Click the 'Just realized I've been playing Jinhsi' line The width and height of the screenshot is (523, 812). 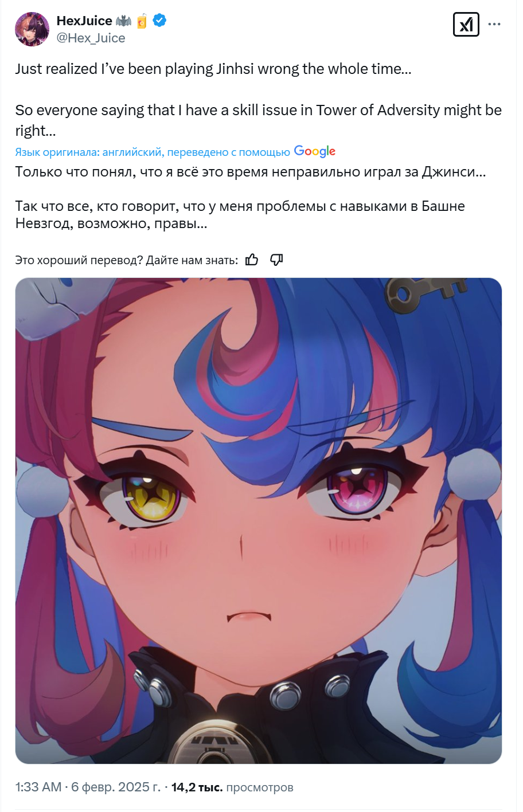coord(213,69)
